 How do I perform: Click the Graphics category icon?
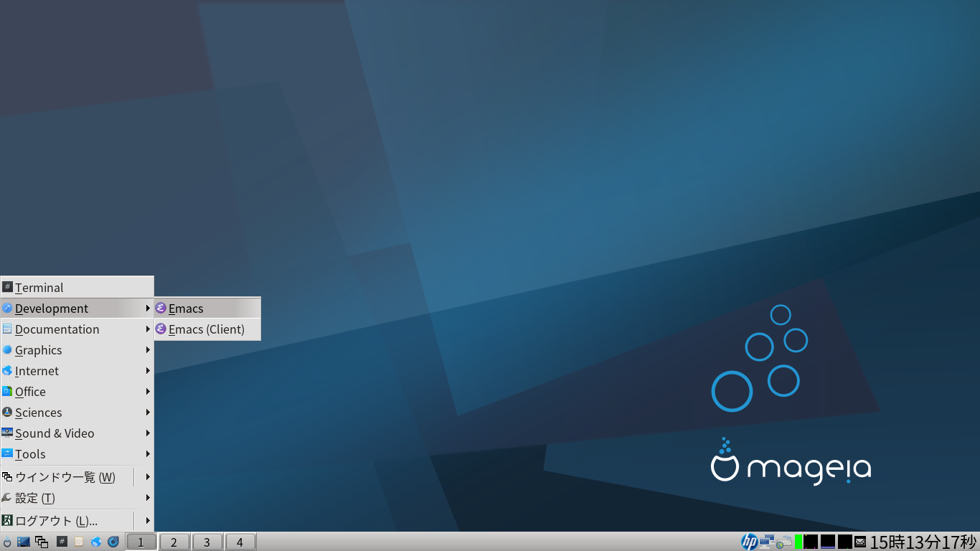tap(7, 349)
